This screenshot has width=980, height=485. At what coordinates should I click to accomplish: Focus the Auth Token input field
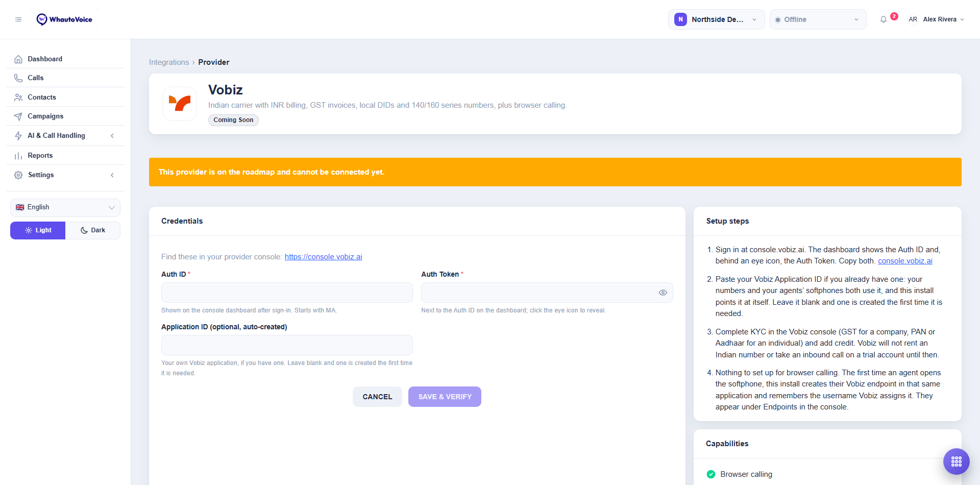tap(547, 293)
